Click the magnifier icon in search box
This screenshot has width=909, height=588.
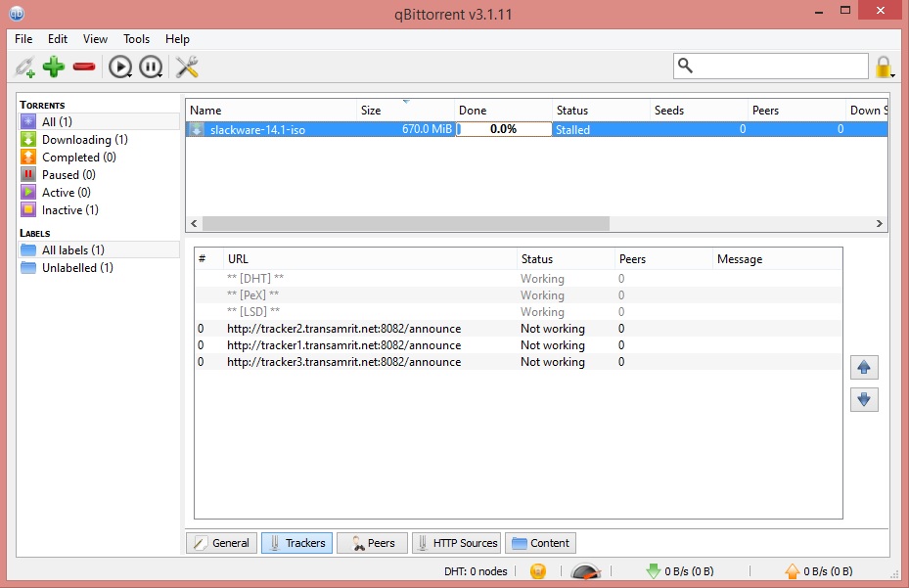[685, 66]
